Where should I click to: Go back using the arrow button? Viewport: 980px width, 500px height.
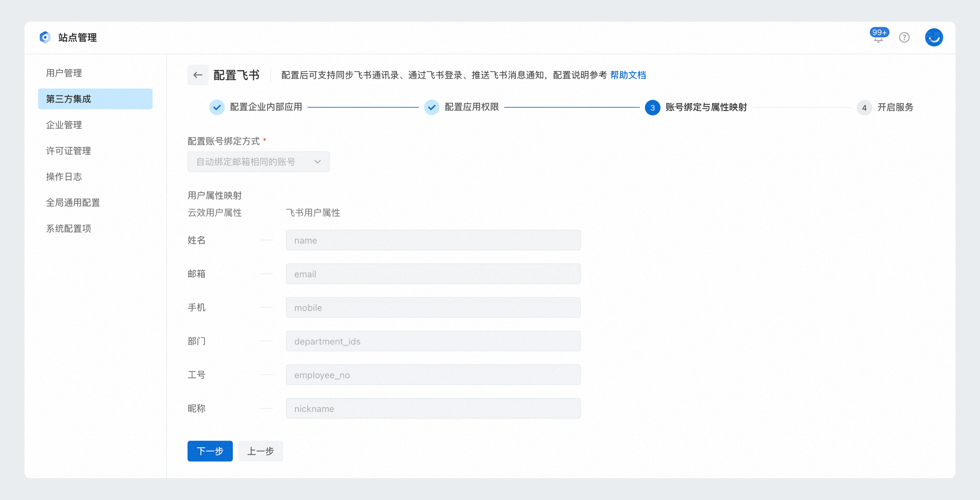[197, 75]
